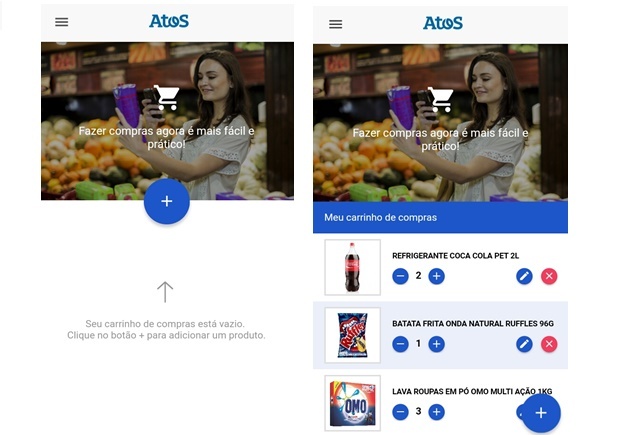The height and width of the screenshot is (435, 629).
Task: Increase Coca Cola quantity with plus
Action: point(436,276)
